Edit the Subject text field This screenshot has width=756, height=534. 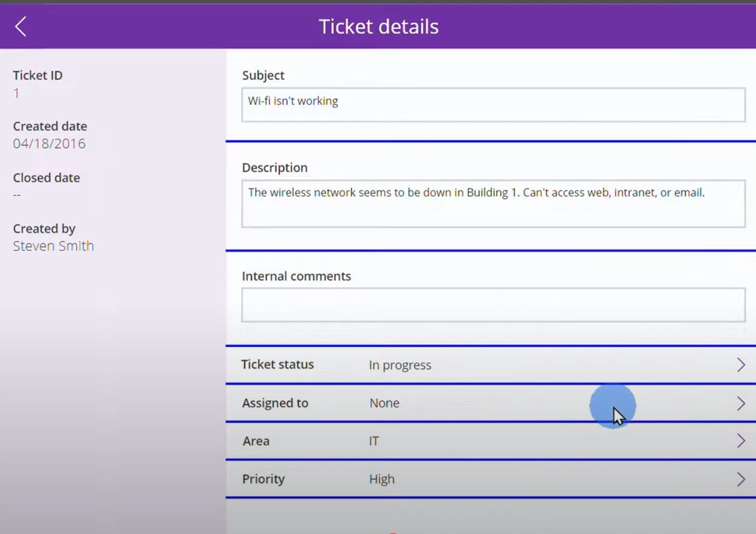tap(493, 104)
